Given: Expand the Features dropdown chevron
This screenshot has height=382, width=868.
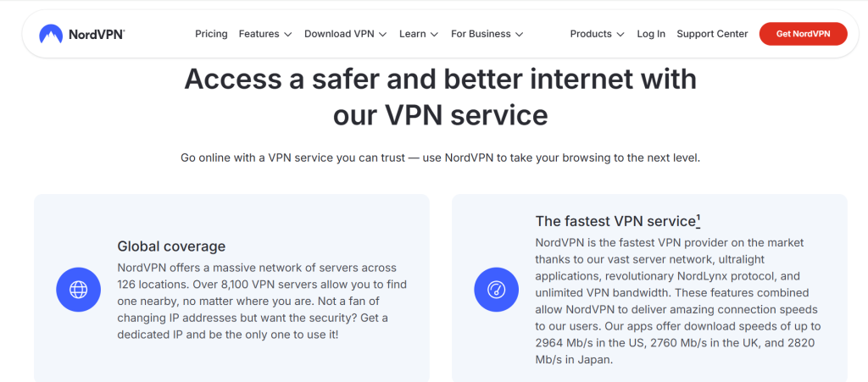Looking at the screenshot, I should [x=288, y=34].
